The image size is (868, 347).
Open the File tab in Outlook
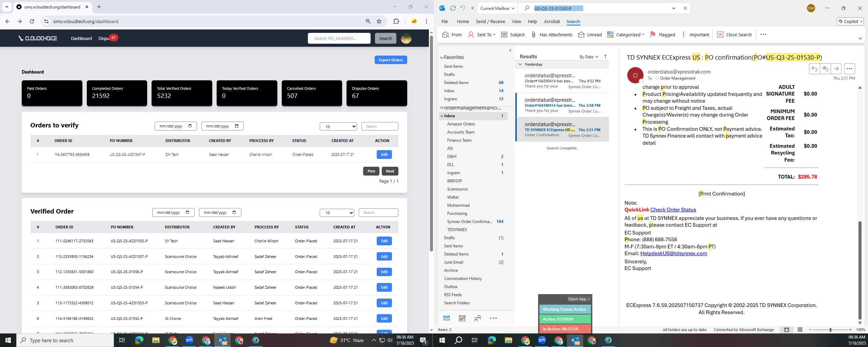pyautogui.click(x=445, y=21)
